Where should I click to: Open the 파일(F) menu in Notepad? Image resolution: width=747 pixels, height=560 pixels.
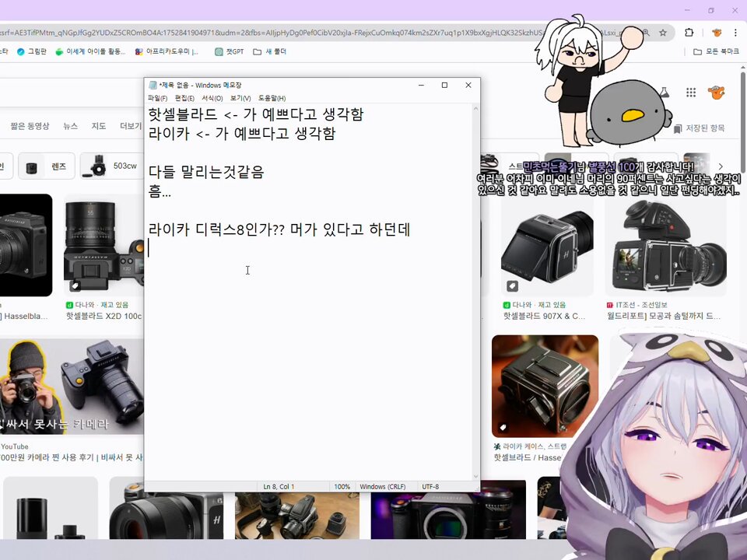[157, 98]
